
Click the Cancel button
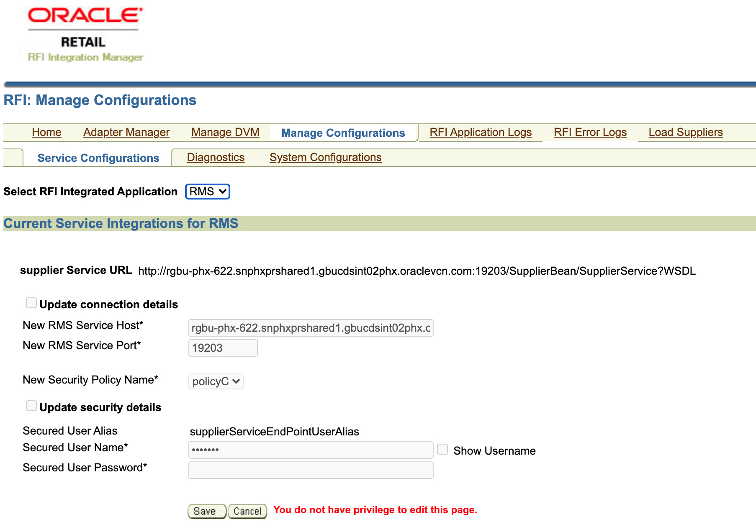click(x=247, y=511)
